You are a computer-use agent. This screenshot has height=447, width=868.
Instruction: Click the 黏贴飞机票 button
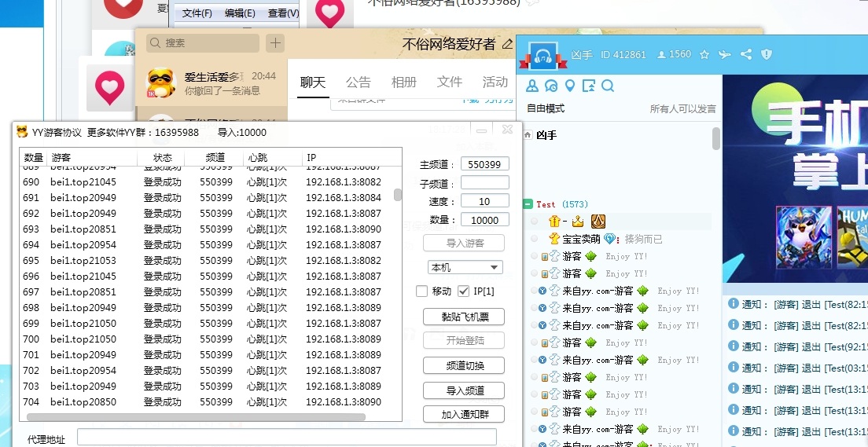464,317
